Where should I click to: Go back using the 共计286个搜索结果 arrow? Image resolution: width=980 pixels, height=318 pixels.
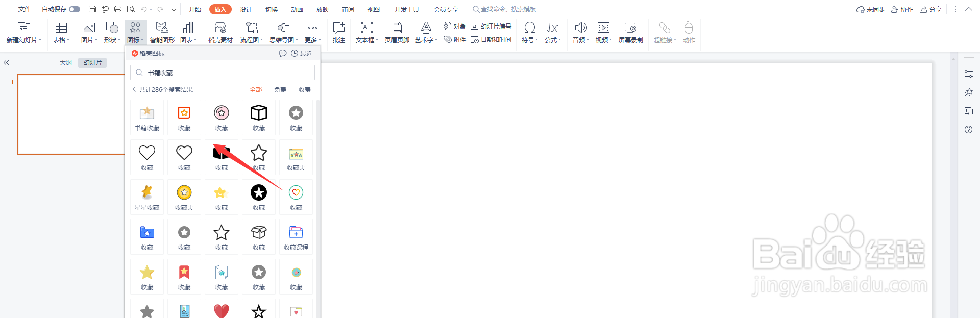134,89
